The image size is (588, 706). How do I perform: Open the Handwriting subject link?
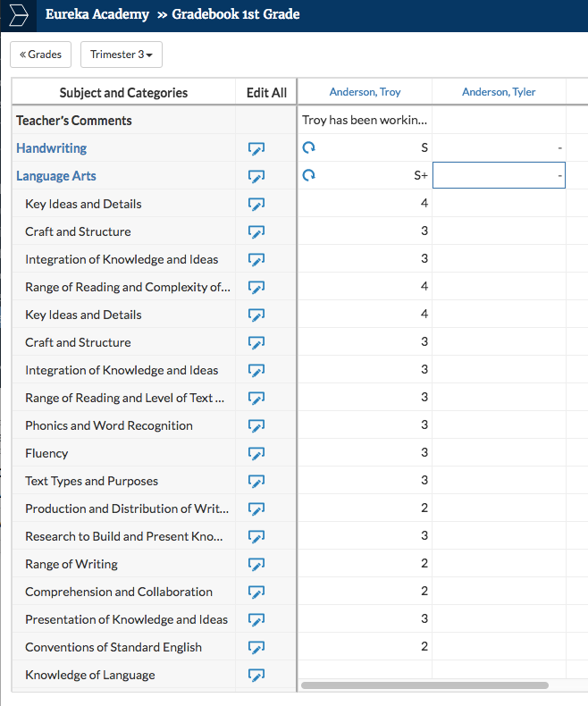click(51, 148)
